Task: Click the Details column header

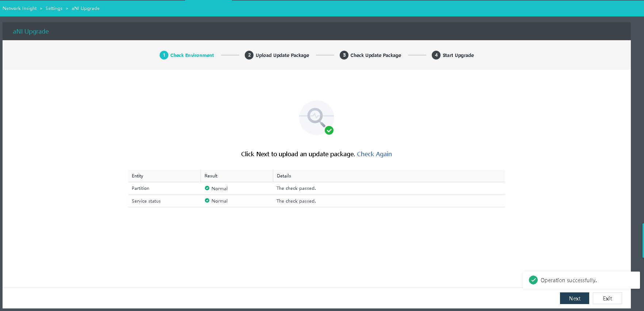Action: (284, 176)
